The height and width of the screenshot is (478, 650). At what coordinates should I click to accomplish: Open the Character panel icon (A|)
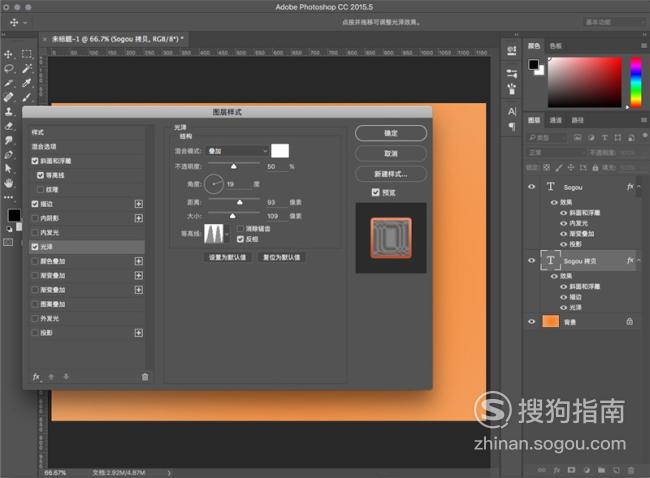[x=512, y=112]
